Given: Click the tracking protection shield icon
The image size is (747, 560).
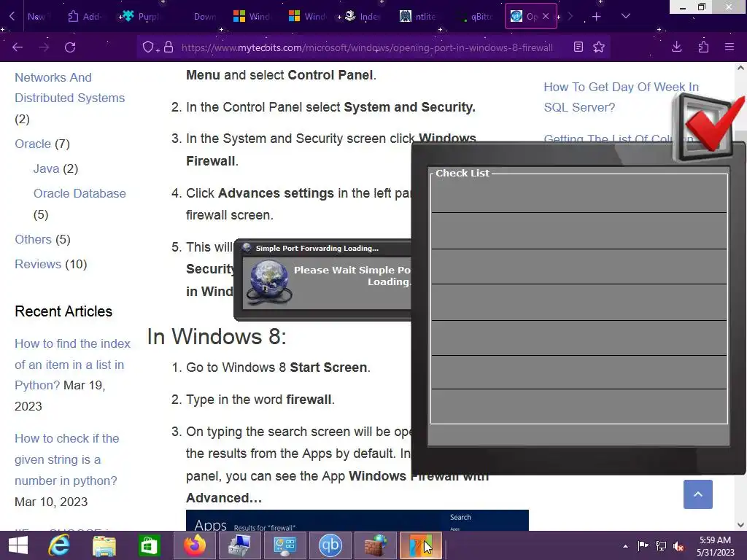Looking at the screenshot, I should [149, 47].
